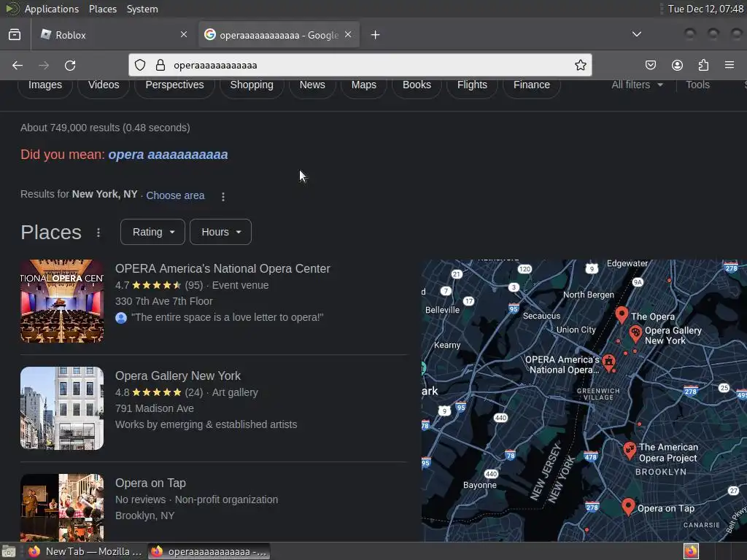This screenshot has height=560, width=747.
Task: Click OPERA America's National Opera Center thumbnail
Action: (62, 301)
